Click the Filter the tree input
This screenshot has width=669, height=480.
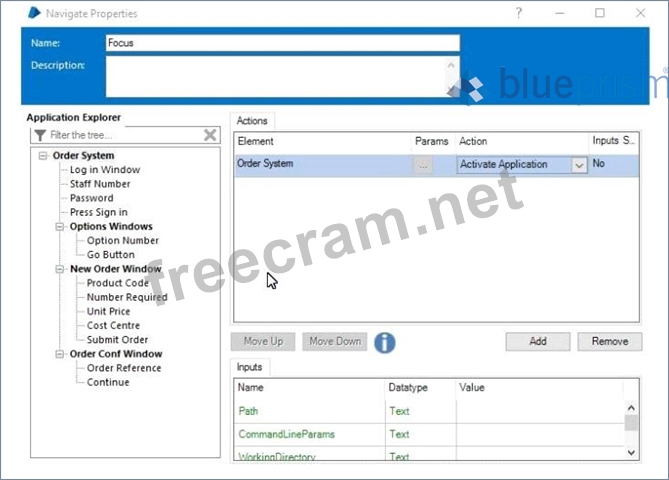(x=125, y=135)
